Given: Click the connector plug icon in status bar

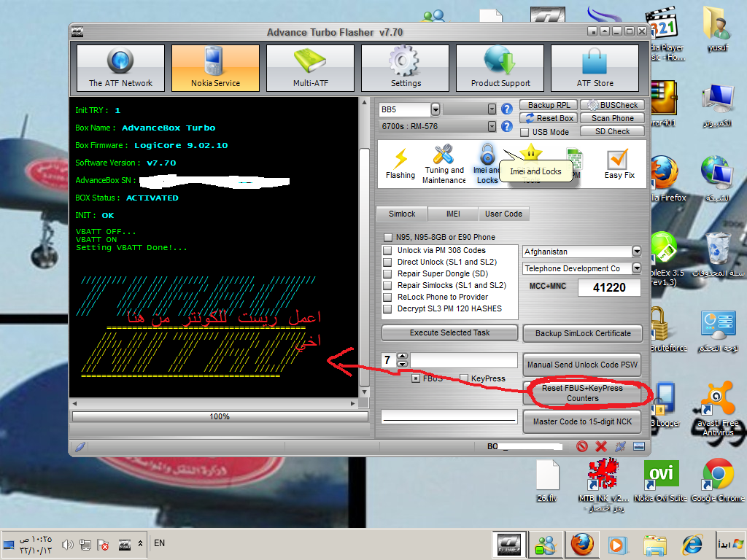Looking at the screenshot, I should click(x=620, y=446).
